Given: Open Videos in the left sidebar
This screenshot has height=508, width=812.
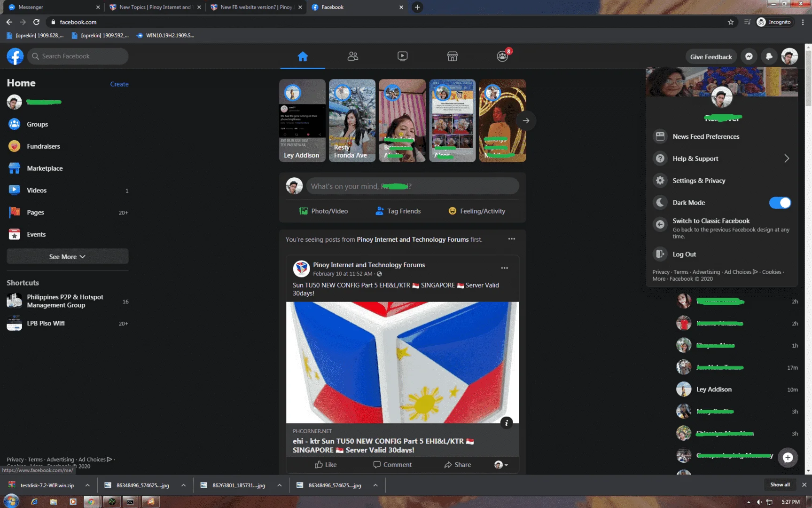Looking at the screenshot, I should [x=68, y=190].
